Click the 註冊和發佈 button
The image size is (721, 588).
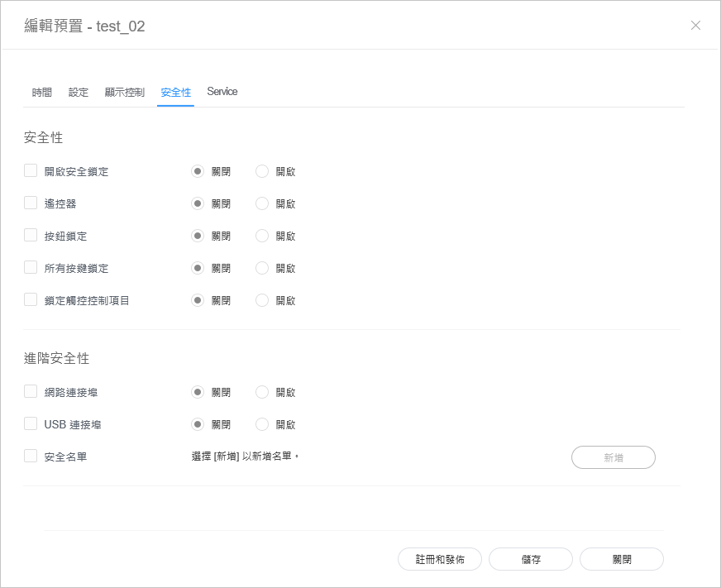[x=440, y=559]
